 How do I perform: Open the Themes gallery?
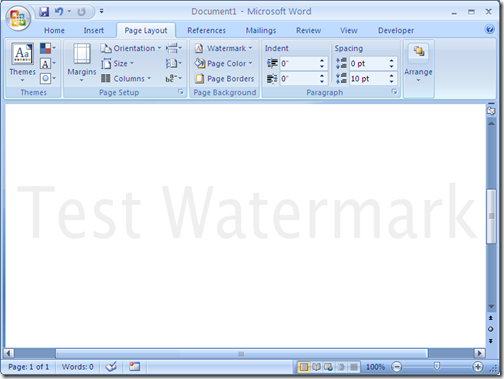(x=22, y=63)
